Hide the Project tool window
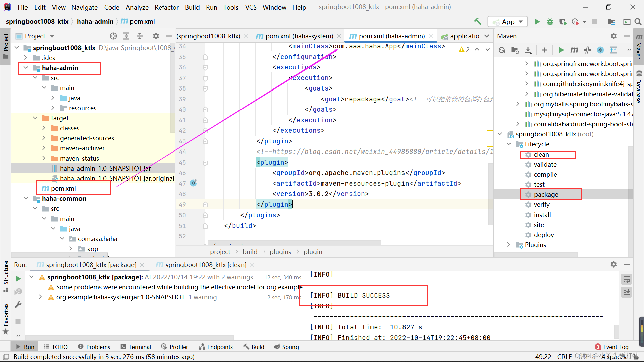This screenshot has width=644, height=362. [169, 36]
